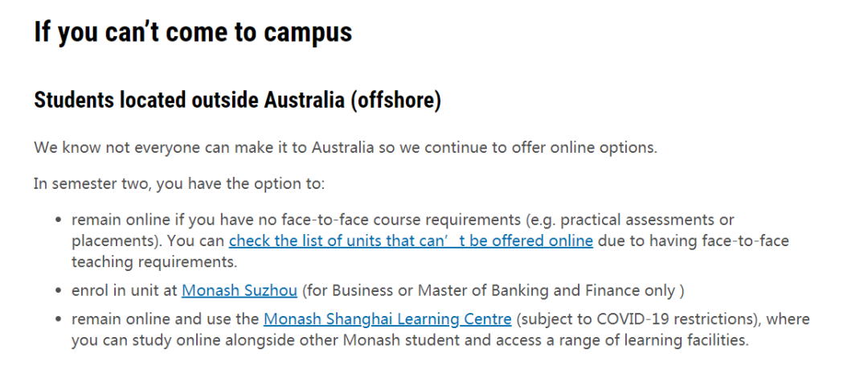Viewport: 868px width, 374px height.
Task: Click the "due to having face-to-face" text
Action: pyautogui.click(x=693, y=241)
